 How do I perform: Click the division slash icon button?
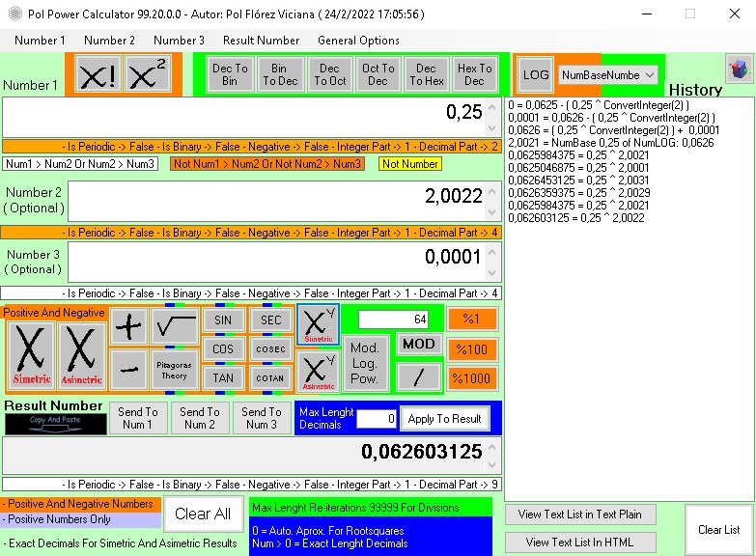coord(419,375)
